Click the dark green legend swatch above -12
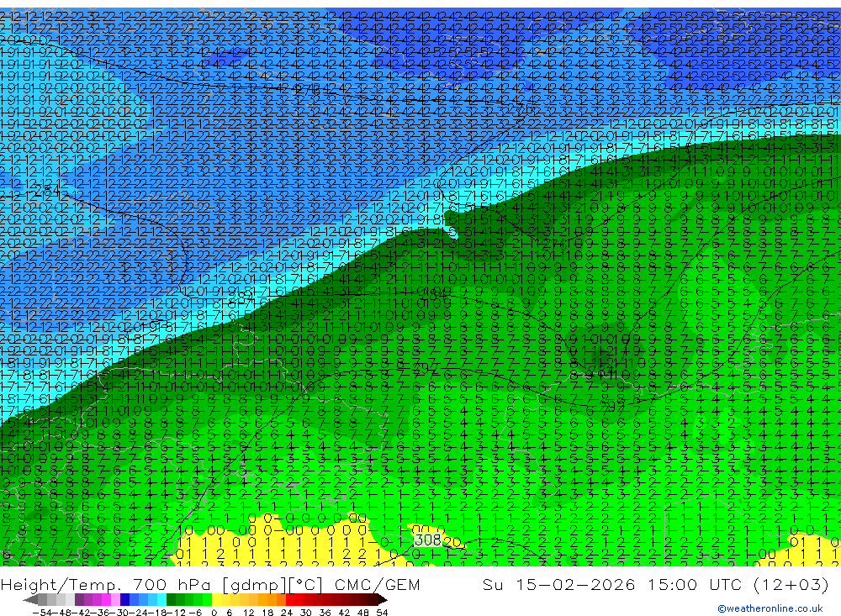841x616 pixels. pos(171,600)
